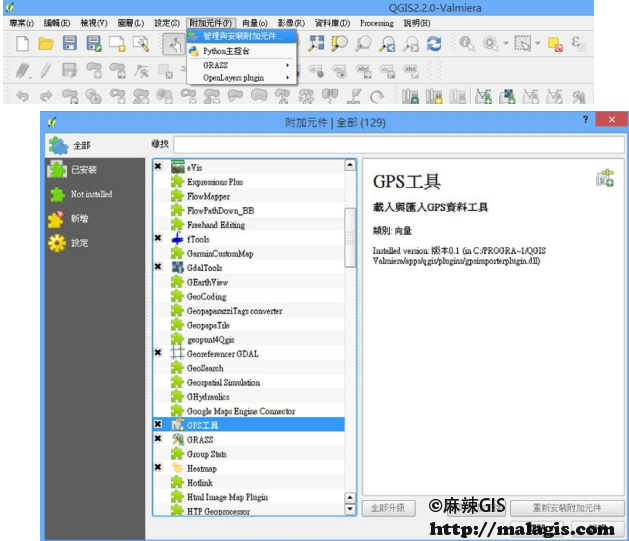Viewport: 629px width, 541px height.
Task: Select the Group Stats plugin row
Action: click(249, 454)
